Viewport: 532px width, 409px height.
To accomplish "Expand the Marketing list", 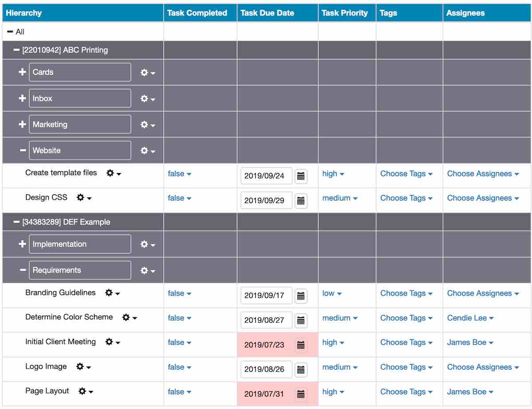I will [22, 125].
